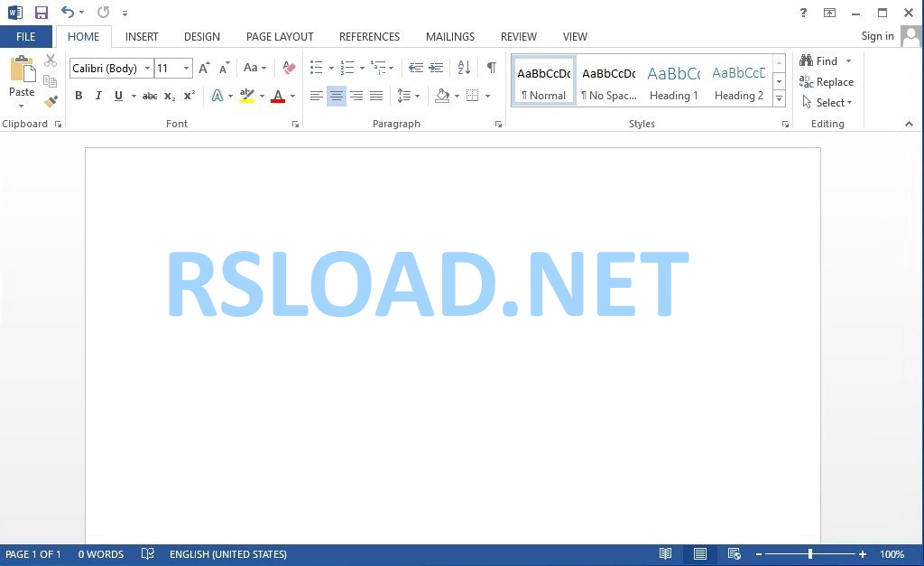The height and width of the screenshot is (566, 924).
Task: Toggle Bold formatting
Action: pyautogui.click(x=79, y=96)
